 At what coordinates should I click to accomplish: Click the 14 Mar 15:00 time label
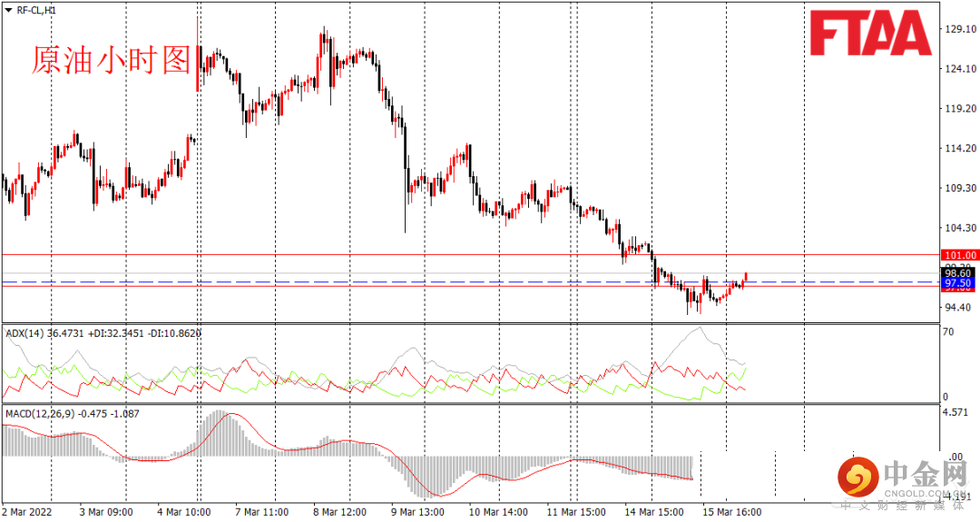tap(654, 512)
